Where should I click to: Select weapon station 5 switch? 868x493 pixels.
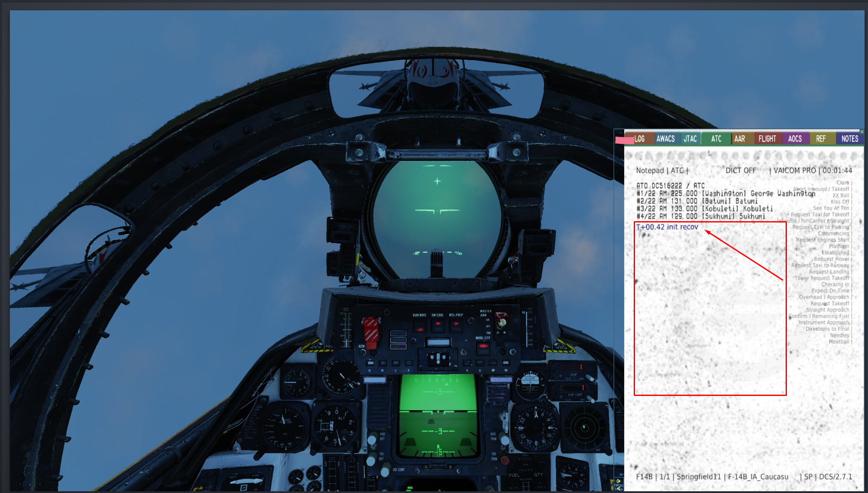tap(467, 363)
